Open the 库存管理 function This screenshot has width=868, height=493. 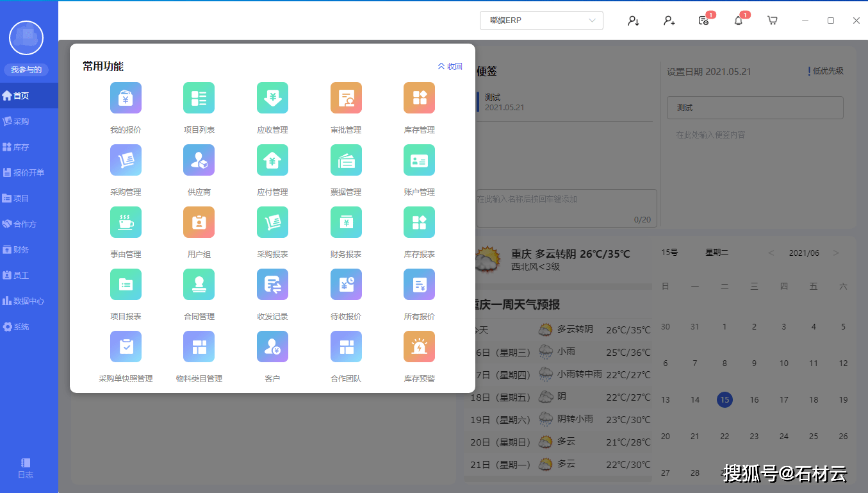(419, 97)
